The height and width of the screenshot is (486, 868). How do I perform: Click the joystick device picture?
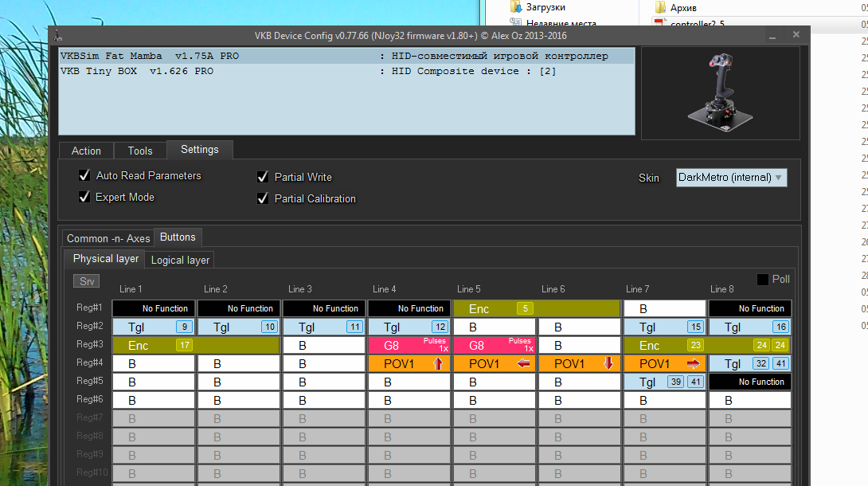(x=720, y=92)
